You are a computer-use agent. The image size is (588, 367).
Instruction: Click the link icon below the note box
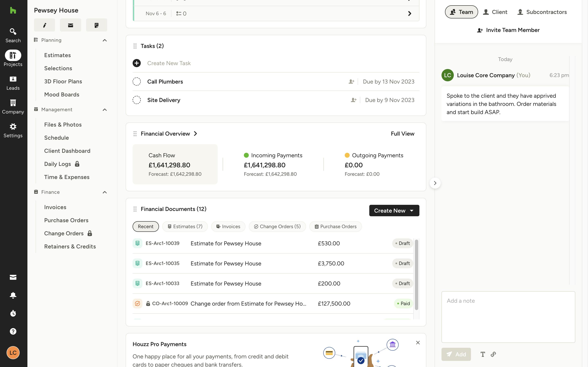click(x=493, y=354)
